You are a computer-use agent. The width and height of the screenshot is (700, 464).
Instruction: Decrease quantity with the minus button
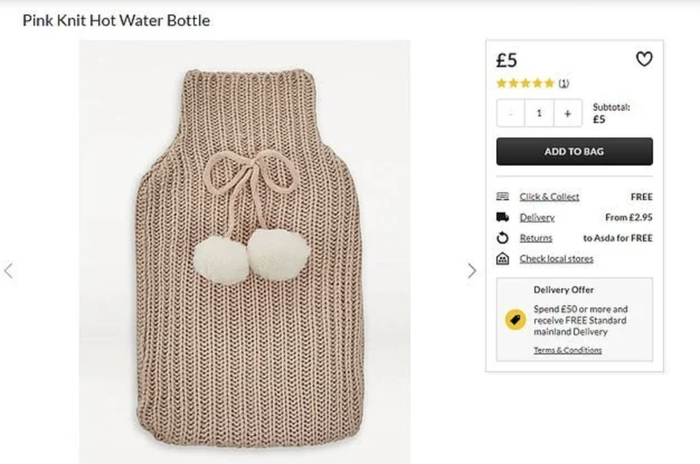(511, 114)
